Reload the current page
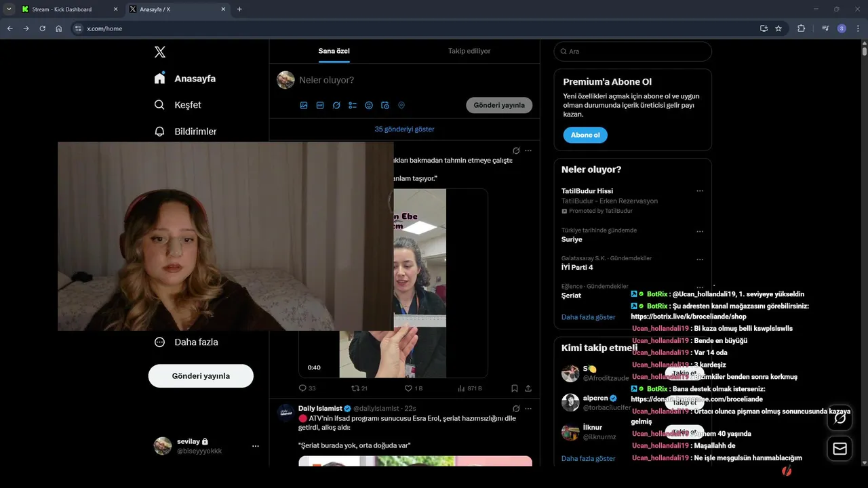The height and width of the screenshot is (488, 868). point(42,28)
